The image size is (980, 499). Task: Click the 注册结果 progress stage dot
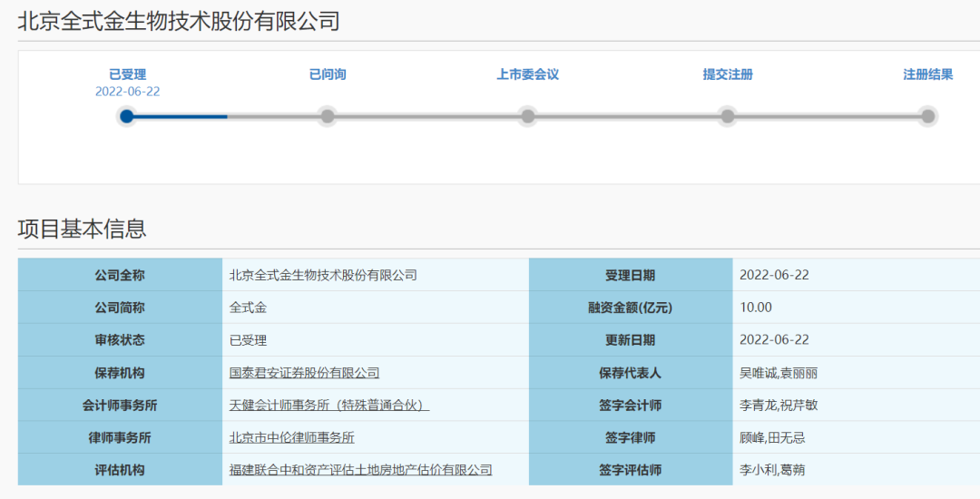click(x=928, y=116)
